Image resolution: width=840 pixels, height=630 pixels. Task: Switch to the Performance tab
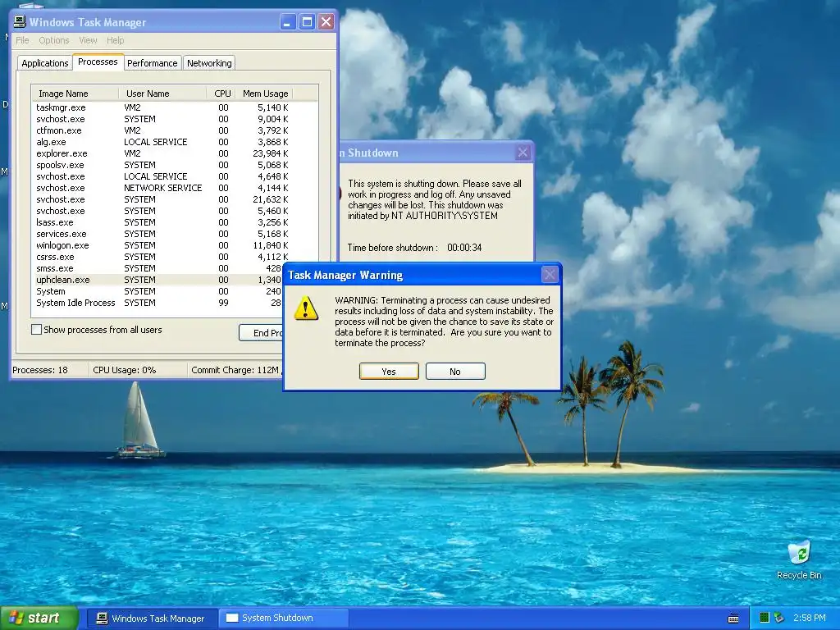point(152,63)
